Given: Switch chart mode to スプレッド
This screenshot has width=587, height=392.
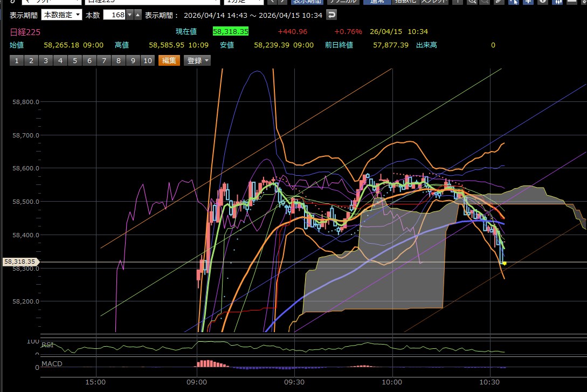Looking at the screenshot, I should (x=433, y=2).
